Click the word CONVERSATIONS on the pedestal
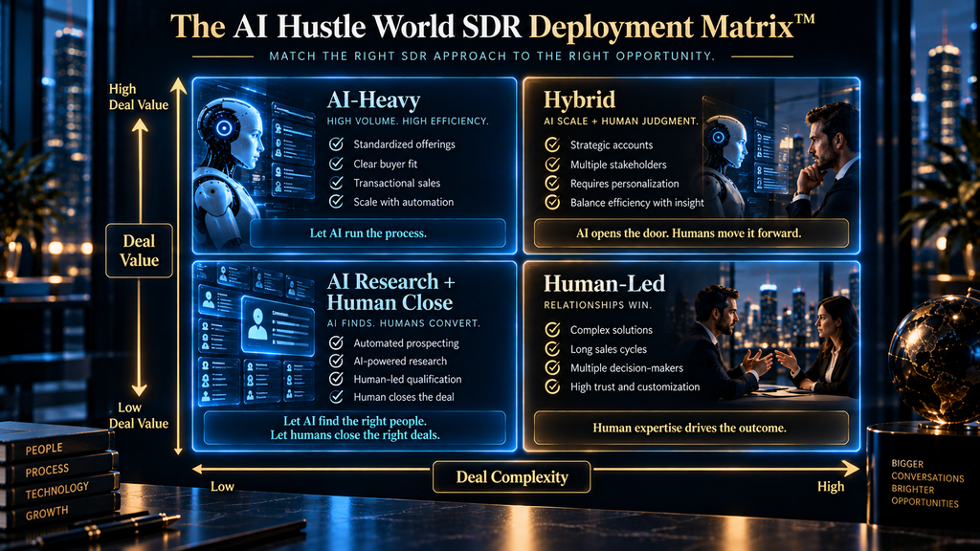 point(927,477)
